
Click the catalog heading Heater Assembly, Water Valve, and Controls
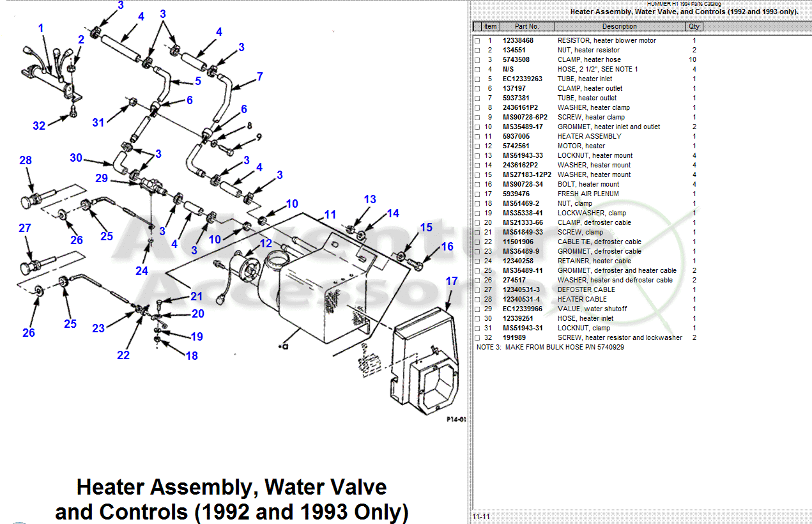click(x=684, y=12)
